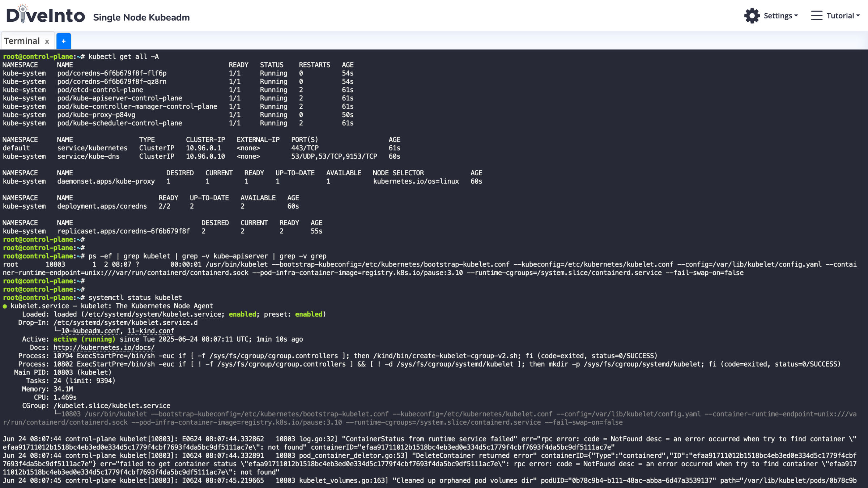Click the 'systemctl status kubelet' command line
The image size is (868, 488).
point(135,297)
